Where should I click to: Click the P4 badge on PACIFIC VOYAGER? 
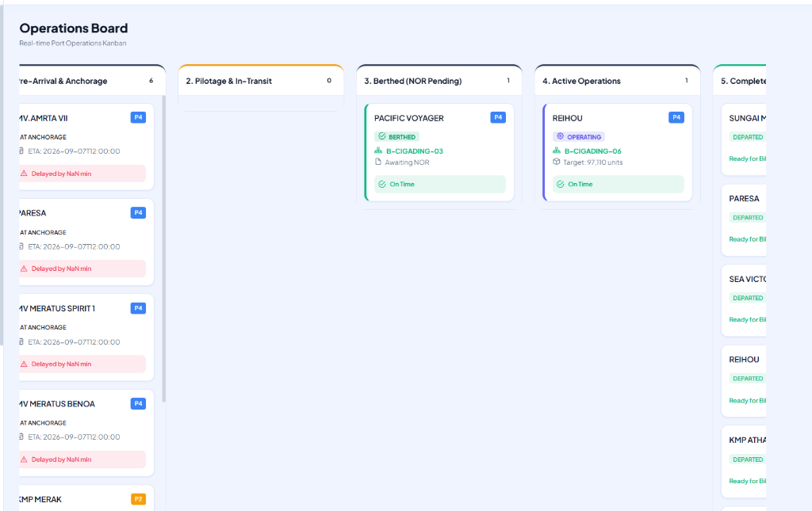click(x=498, y=117)
